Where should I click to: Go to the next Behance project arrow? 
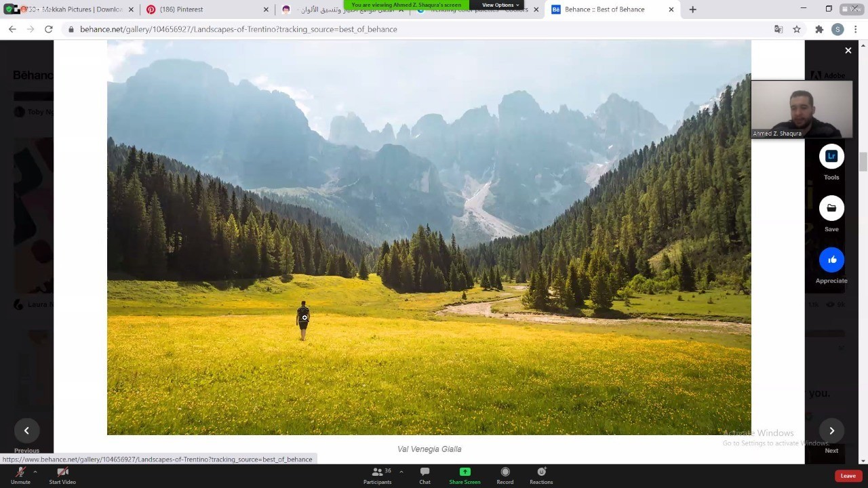point(831,430)
